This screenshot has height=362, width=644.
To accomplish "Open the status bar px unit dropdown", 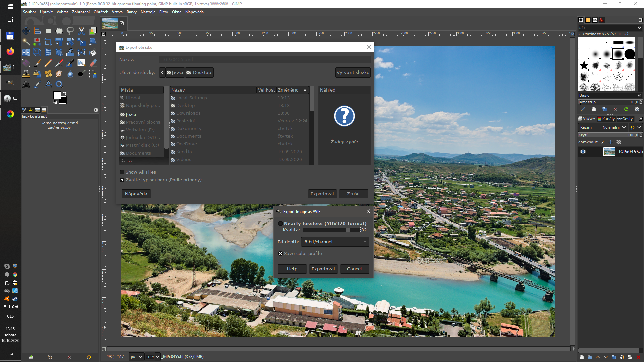I will pyautogui.click(x=137, y=357).
